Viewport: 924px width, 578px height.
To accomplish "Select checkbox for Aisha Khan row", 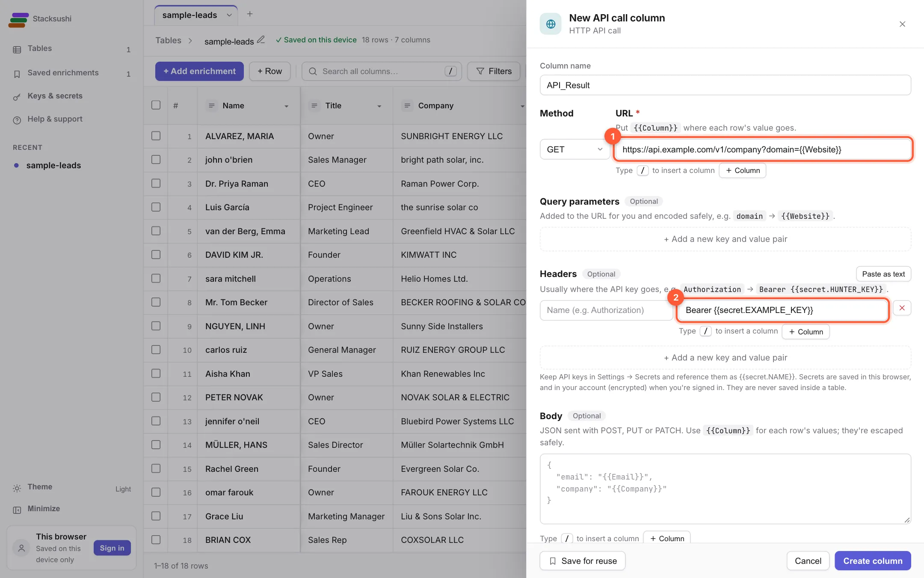I will pos(156,374).
